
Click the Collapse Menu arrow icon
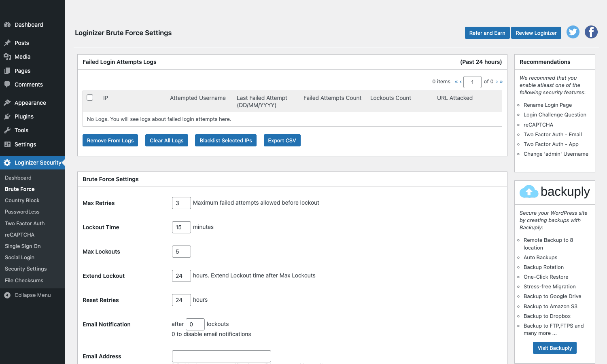7,295
